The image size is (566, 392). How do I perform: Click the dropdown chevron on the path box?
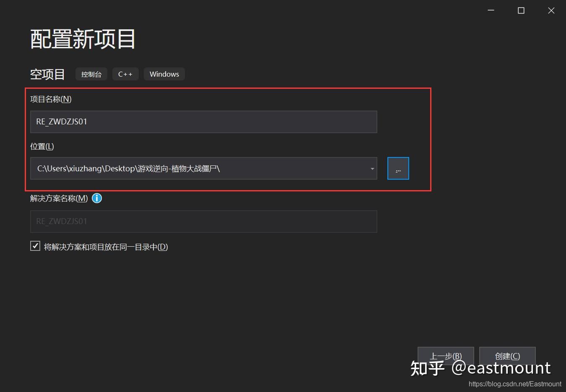pyautogui.click(x=371, y=168)
